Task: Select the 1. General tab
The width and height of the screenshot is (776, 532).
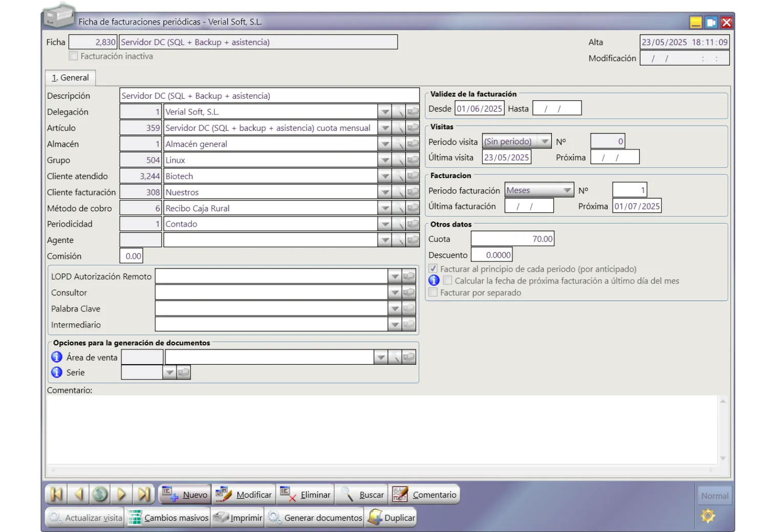Action: [x=70, y=78]
